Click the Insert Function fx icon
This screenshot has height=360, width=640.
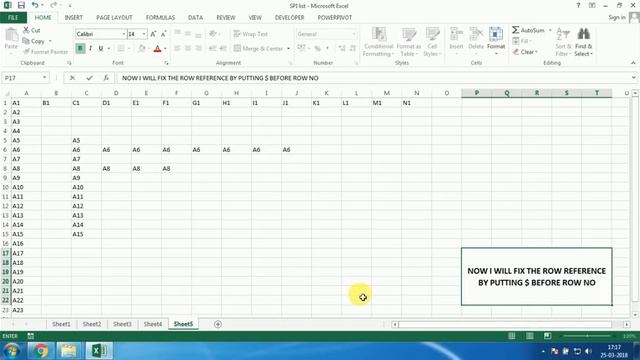point(106,78)
